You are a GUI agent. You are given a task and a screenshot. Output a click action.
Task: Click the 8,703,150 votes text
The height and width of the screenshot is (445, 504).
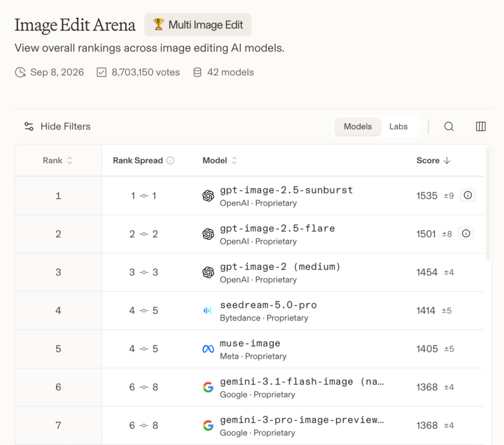(x=146, y=72)
